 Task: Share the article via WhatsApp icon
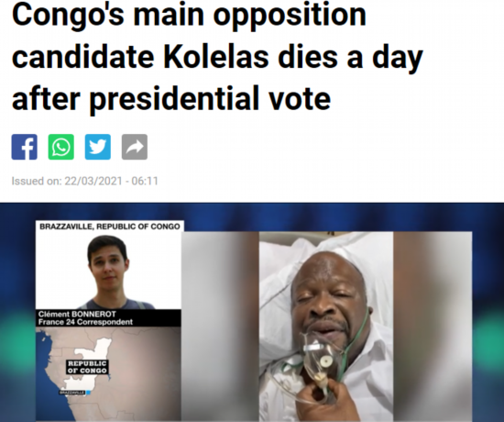(61, 147)
